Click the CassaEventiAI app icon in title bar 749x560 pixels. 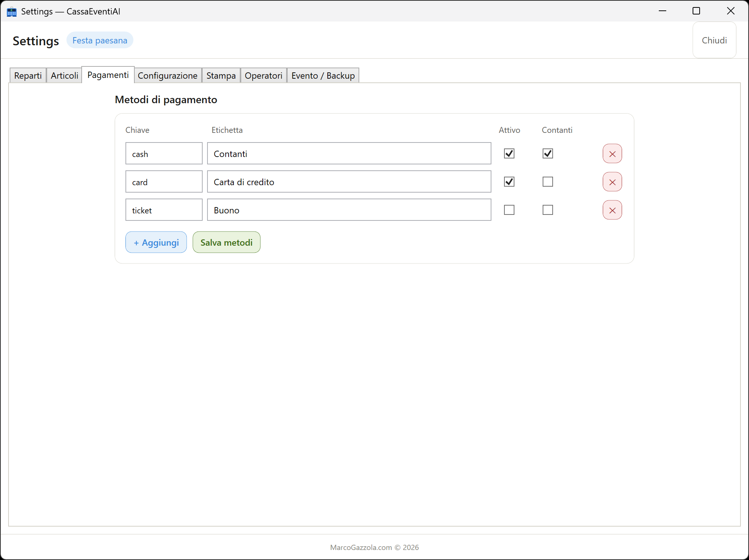pyautogui.click(x=12, y=12)
